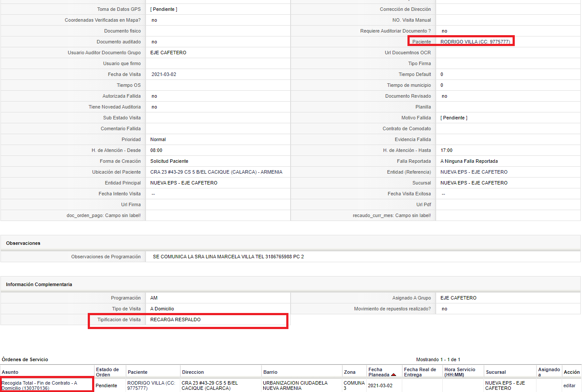Select the Entidad (Referencia) value

474,172
